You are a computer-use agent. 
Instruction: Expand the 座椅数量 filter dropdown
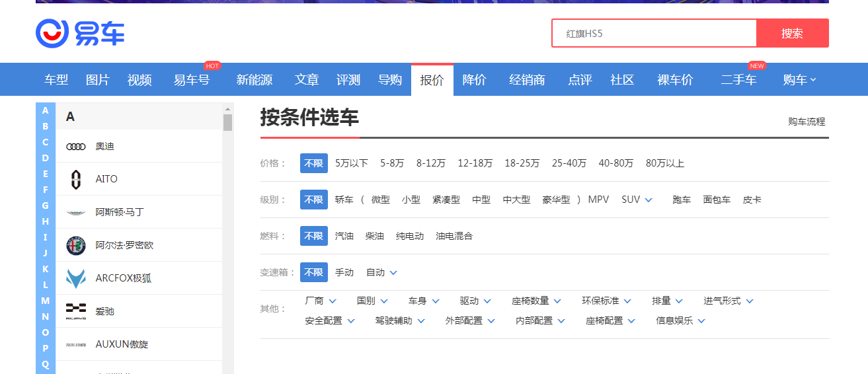pyautogui.click(x=537, y=301)
